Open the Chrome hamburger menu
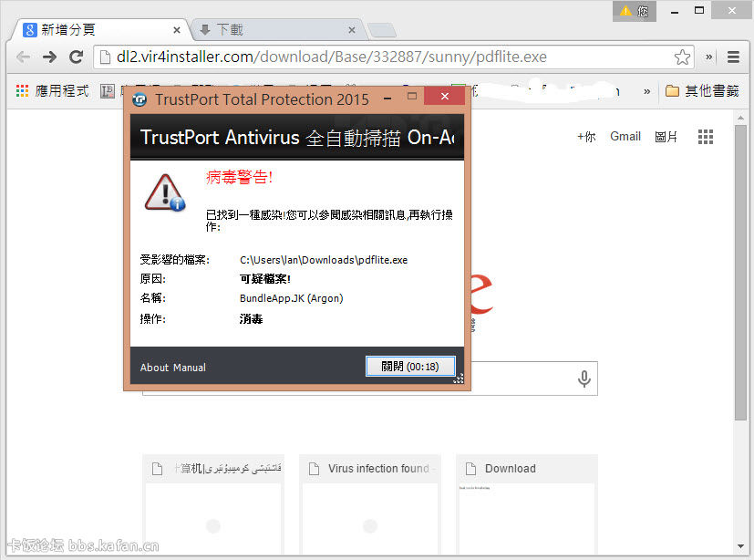 [x=733, y=57]
